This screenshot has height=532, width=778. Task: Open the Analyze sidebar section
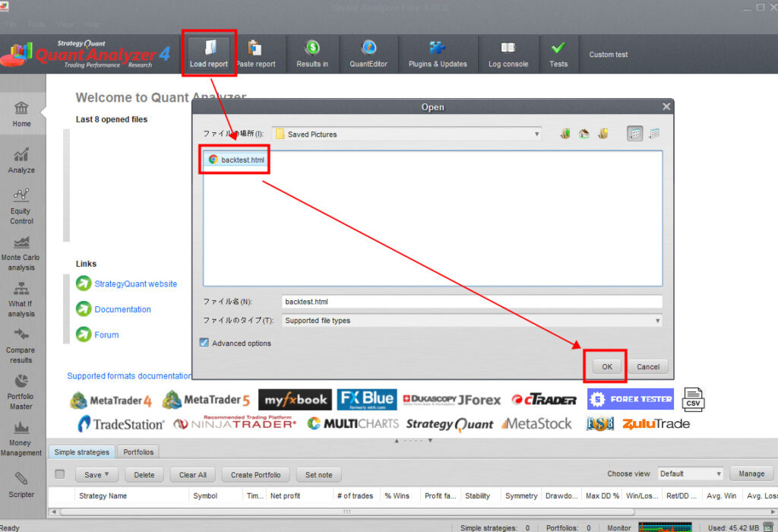pos(21,160)
